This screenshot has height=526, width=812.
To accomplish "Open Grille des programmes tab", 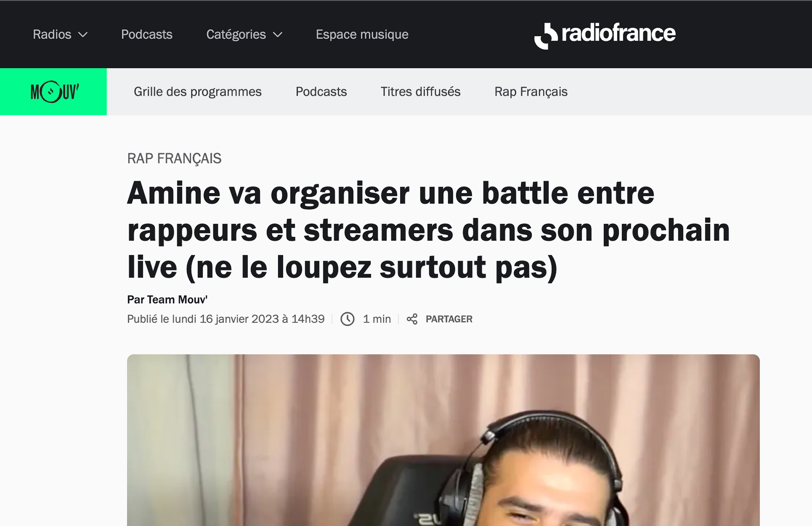I will [x=198, y=92].
